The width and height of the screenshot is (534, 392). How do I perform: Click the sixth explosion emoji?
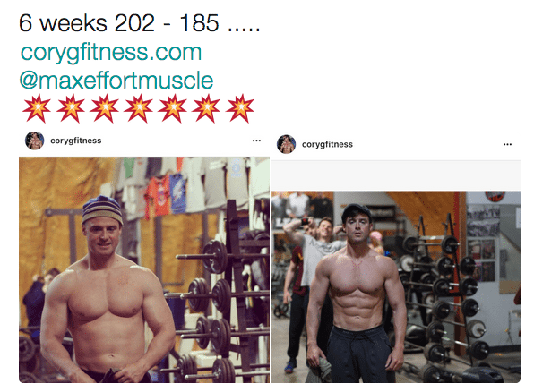point(206,108)
